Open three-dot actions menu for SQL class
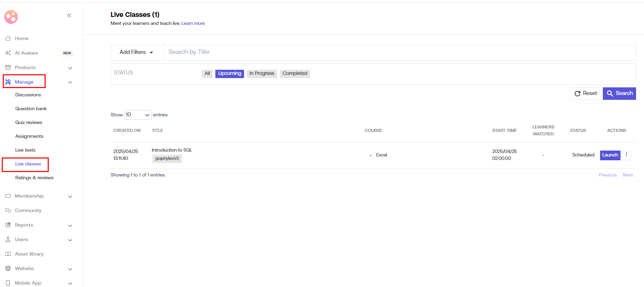This screenshot has width=644, height=287. point(626,155)
